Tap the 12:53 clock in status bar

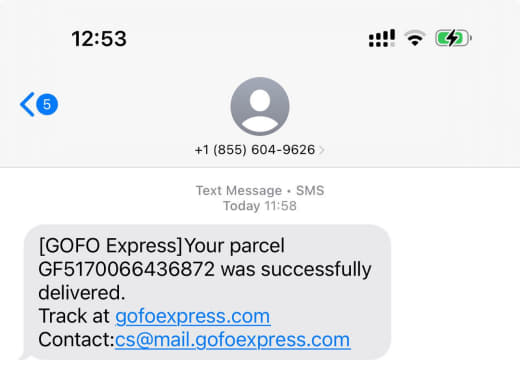pyautogui.click(x=99, y=39)
